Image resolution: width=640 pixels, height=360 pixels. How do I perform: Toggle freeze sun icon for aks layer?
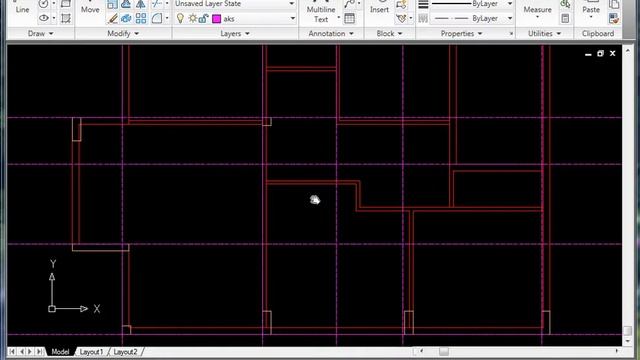[x=192, y=18]
